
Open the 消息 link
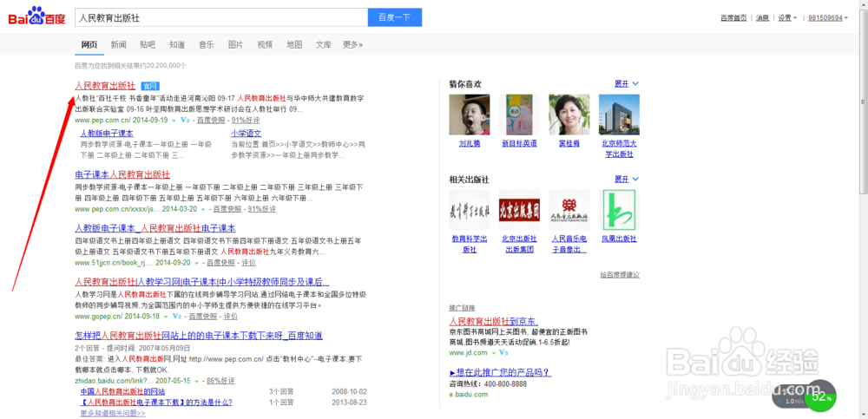763,17
